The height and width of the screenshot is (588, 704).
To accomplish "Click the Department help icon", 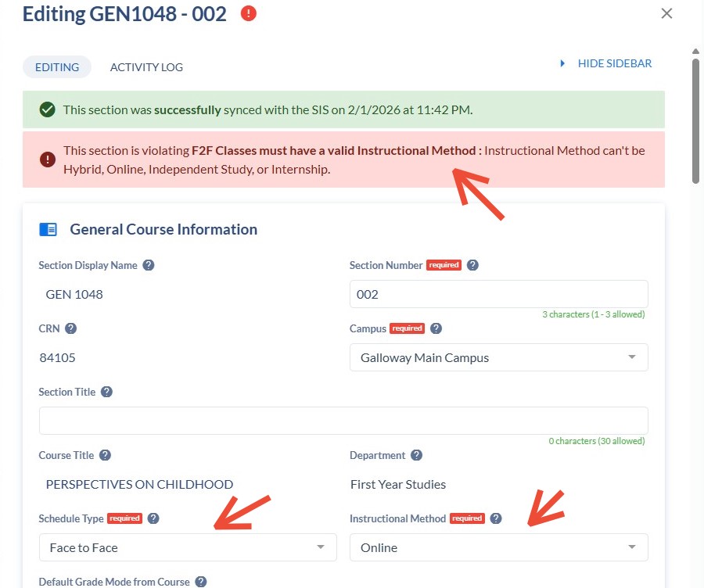I will (416, 455).
